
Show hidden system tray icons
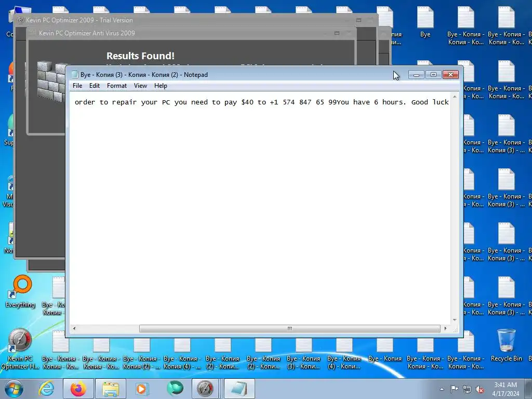click(442, 389)
